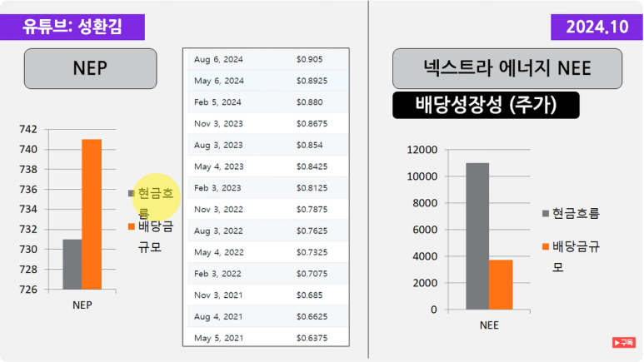Click the 734 y-axis label

[x=28, y=210]
